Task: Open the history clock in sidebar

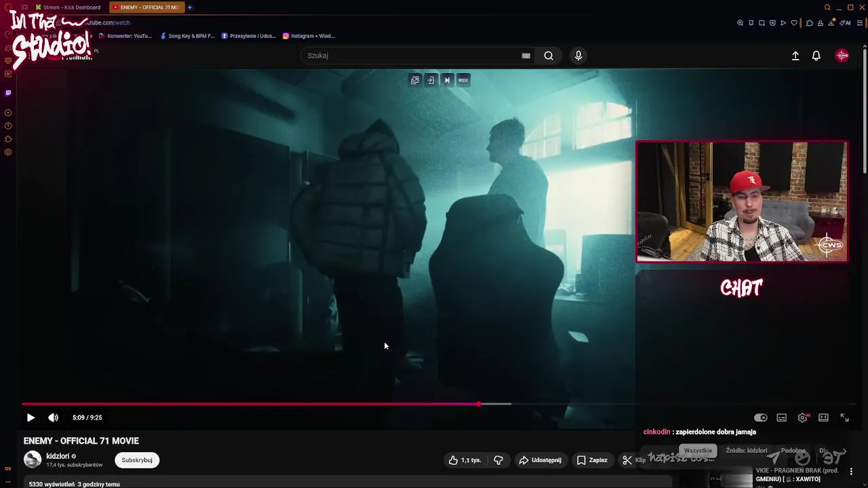Action: [x=8, y=126]
